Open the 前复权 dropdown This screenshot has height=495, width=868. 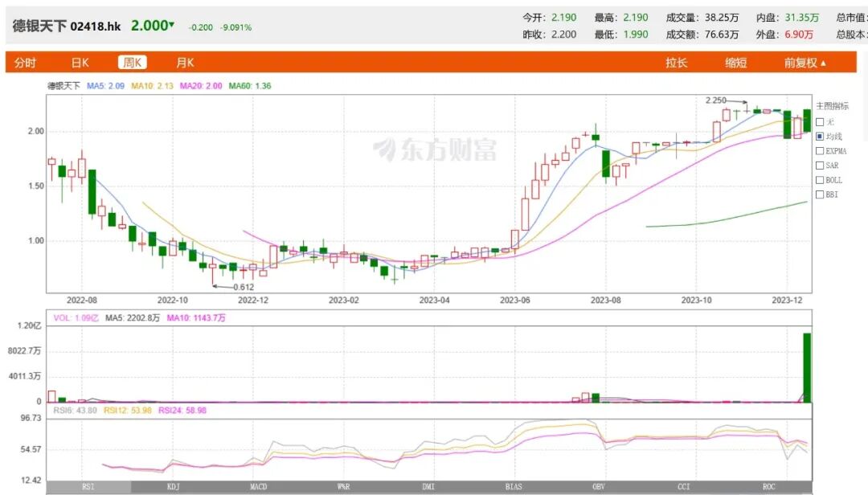click(x=805, y=63)
